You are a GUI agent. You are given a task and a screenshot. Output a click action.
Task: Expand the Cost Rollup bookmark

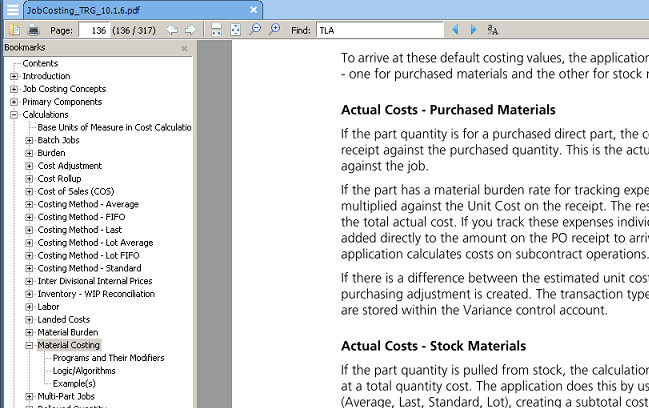[x=29, y=179]
